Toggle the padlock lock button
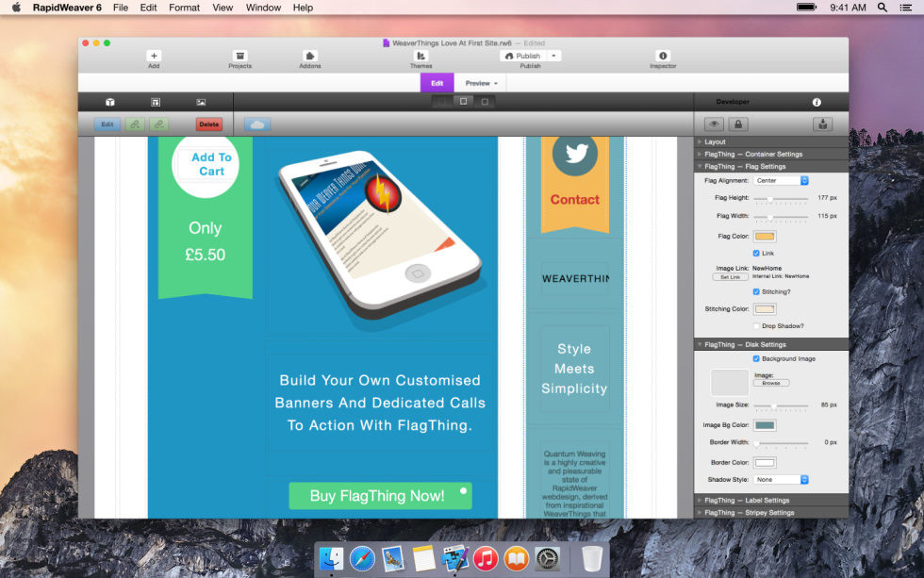The image size is (924, 578). point(737,124)
